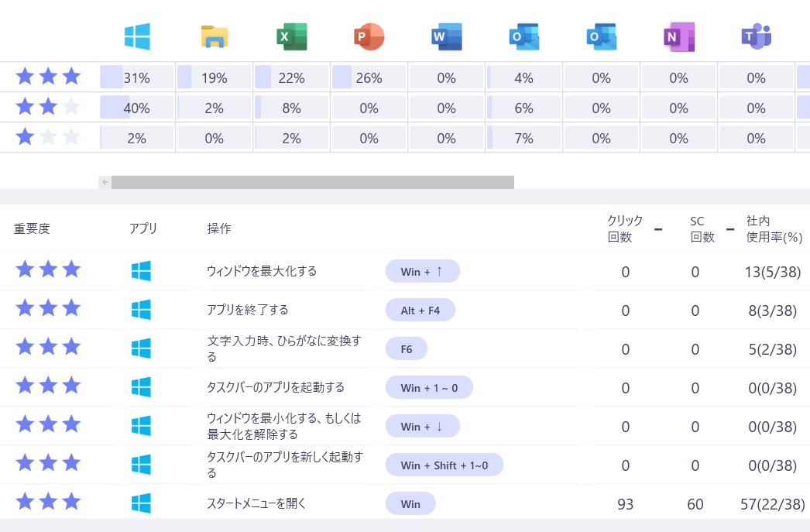This screenshot has height=532, width=810.
Task: Click the 8(3/38) usage rate value
Action: pos(773,311)
